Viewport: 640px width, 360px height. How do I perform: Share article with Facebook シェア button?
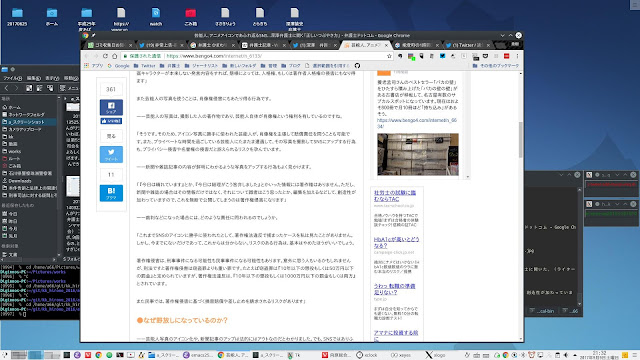[111, 107]
